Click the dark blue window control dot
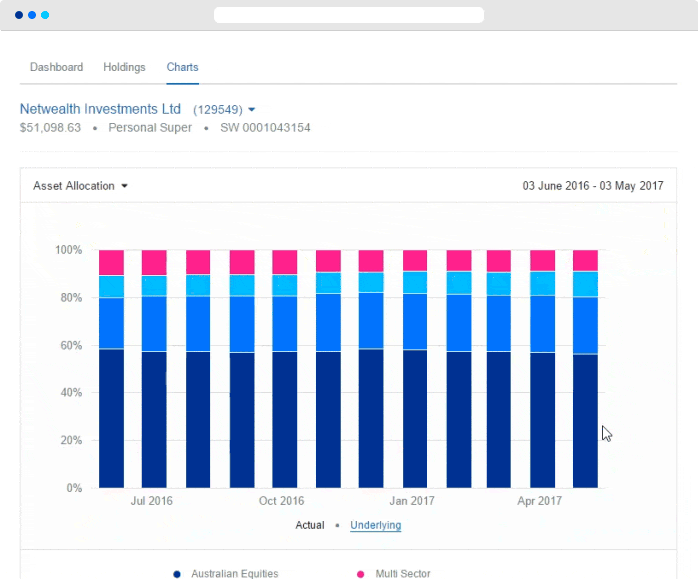 (x=19, y=15)
